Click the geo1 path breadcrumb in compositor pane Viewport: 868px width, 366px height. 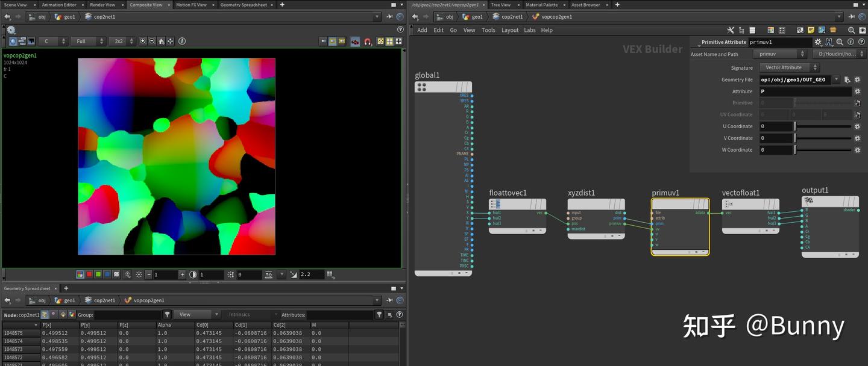pos(65,17)
